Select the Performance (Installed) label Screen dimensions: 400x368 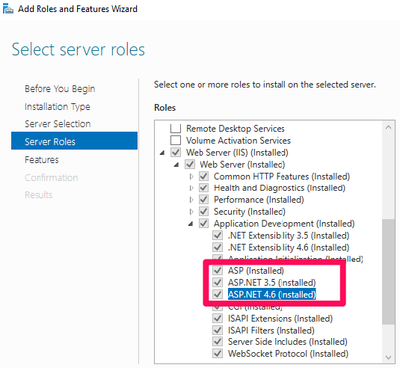(x=259, y=200)
